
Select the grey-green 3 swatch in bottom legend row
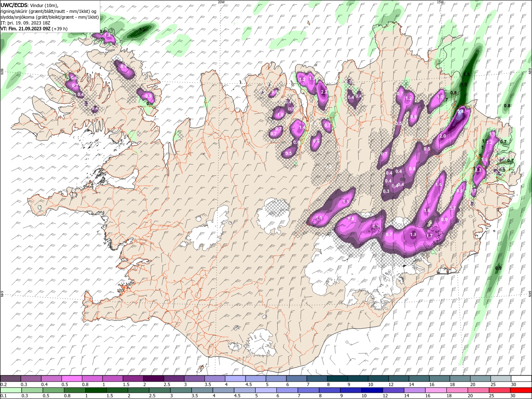pyautogui.click(x=180, y=390)
